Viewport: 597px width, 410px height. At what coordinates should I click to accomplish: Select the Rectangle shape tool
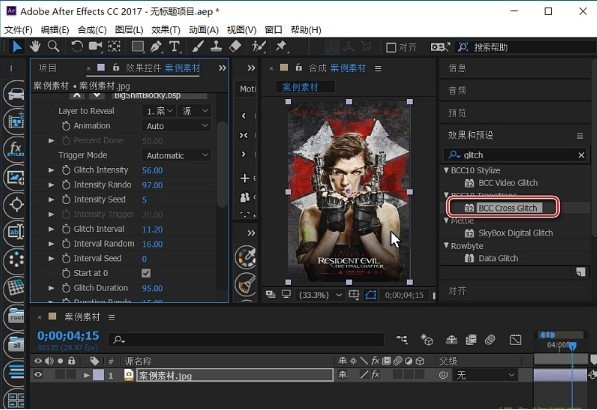click(138, 46)
